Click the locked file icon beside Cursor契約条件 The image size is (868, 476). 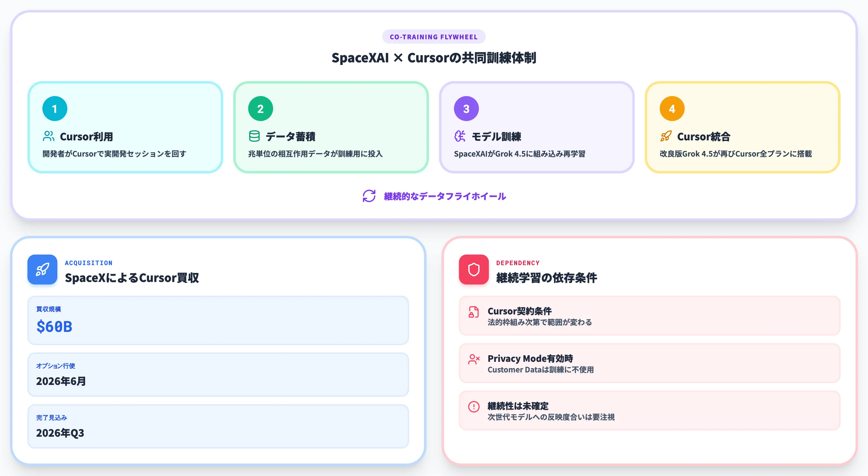pos(474,312)
